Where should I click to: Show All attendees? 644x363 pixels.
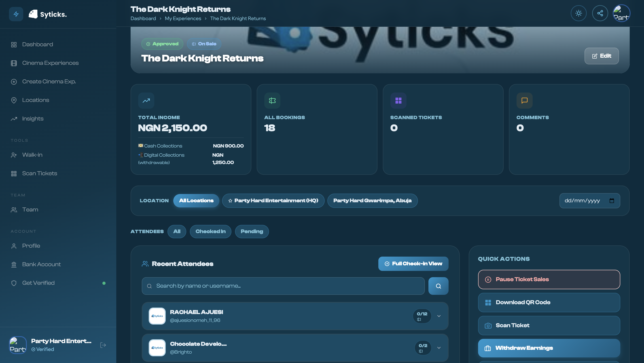coord(177,232)
